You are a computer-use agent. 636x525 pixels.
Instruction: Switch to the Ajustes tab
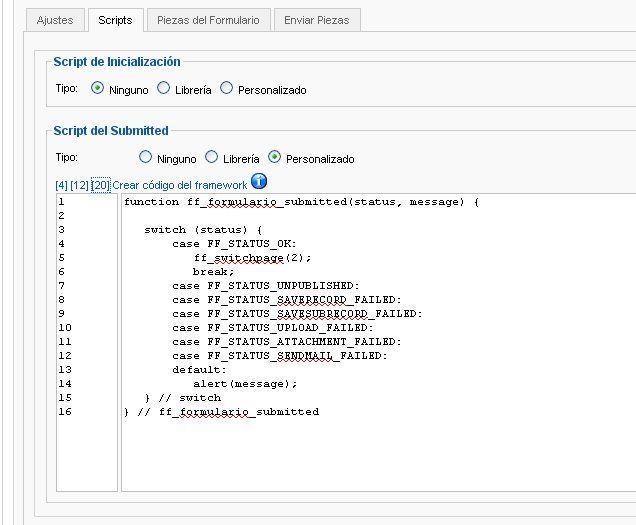click(55, 20)
